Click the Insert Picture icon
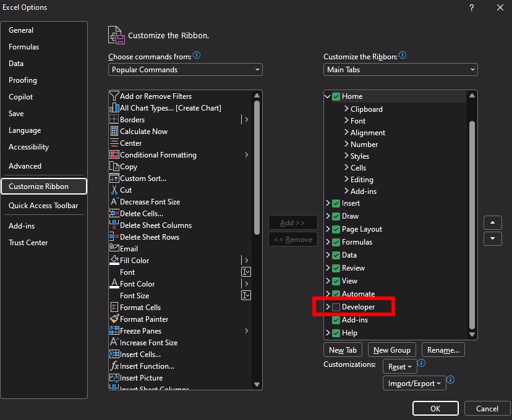The height and width of the screenshot is (420, 512). pos(114,377)
